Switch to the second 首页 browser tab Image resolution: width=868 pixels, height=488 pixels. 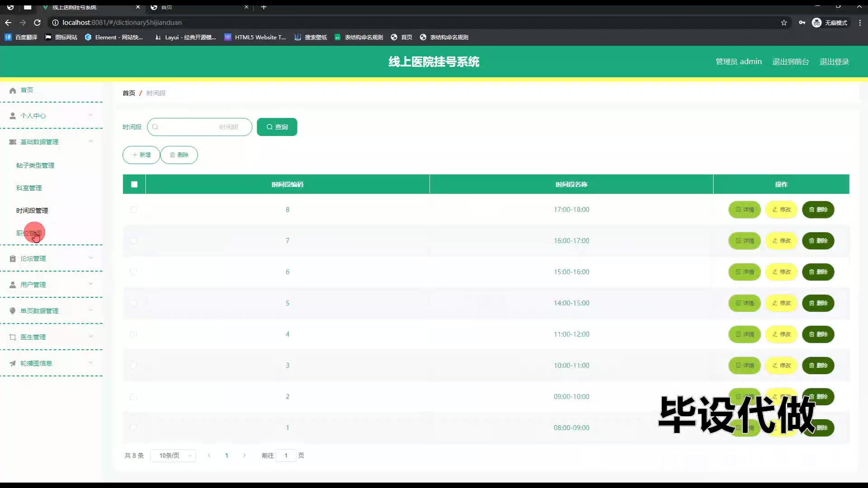(x=199, y=7)
